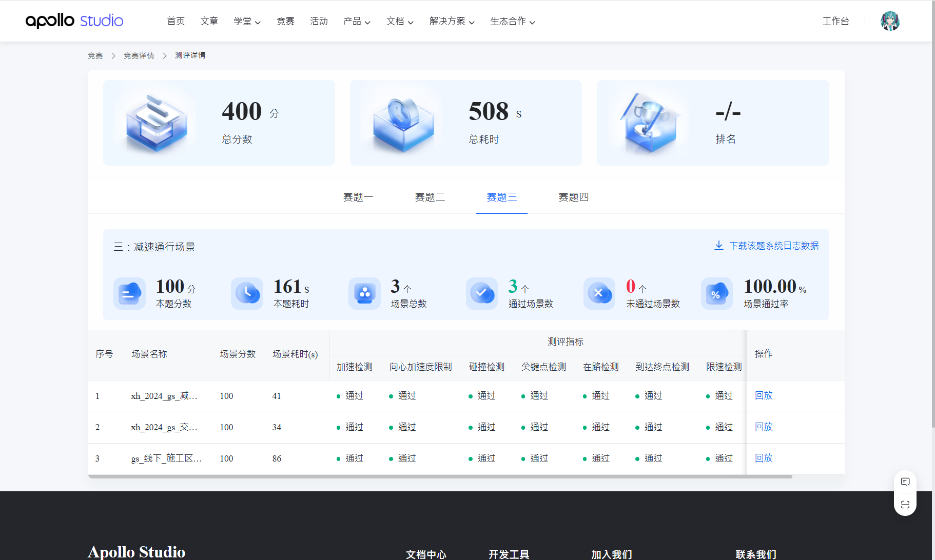
Task: Click the clock icon for 本题耗时
Action: (247, 293)
